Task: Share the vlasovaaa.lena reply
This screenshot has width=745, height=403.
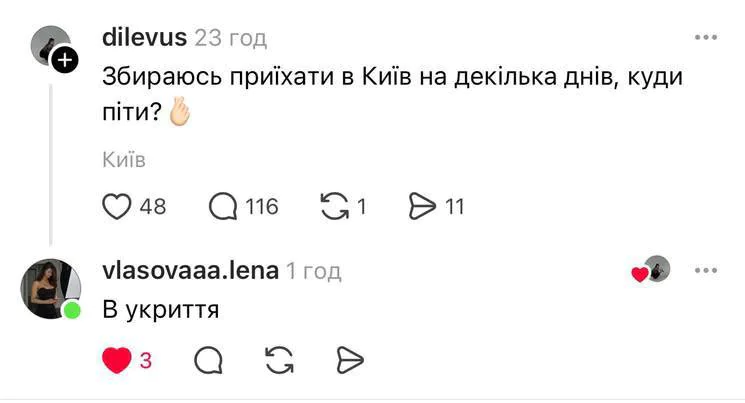Action: 347,361
